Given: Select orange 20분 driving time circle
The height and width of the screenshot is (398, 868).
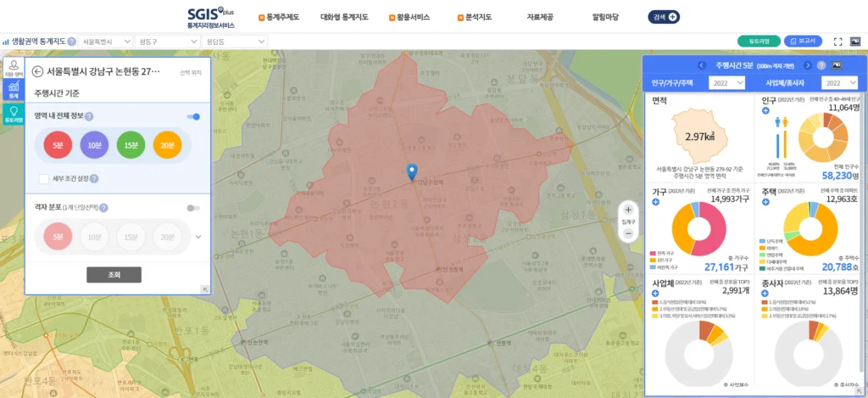Looking at the screenshot, I should click(167, 145).
